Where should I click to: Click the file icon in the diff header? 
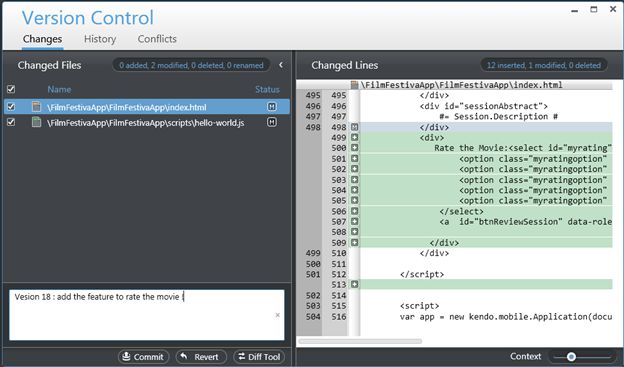pyautogui.click(x=354, y=84)
